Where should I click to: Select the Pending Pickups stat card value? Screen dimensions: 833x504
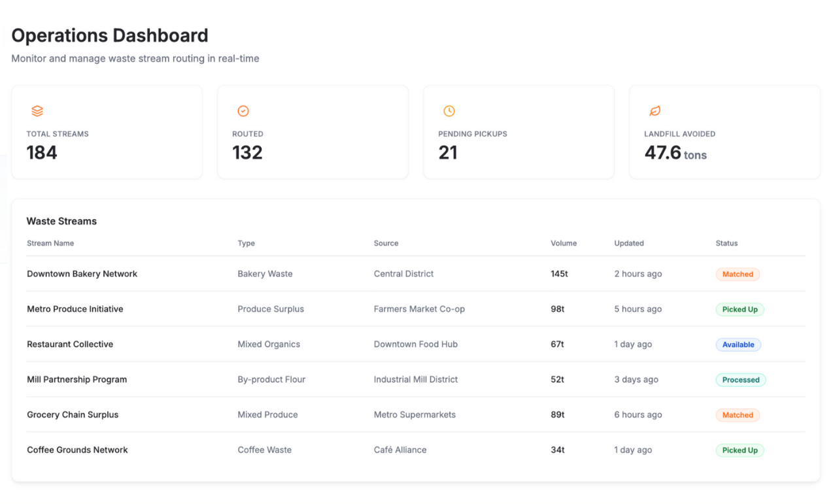click(x=448, y=153)
